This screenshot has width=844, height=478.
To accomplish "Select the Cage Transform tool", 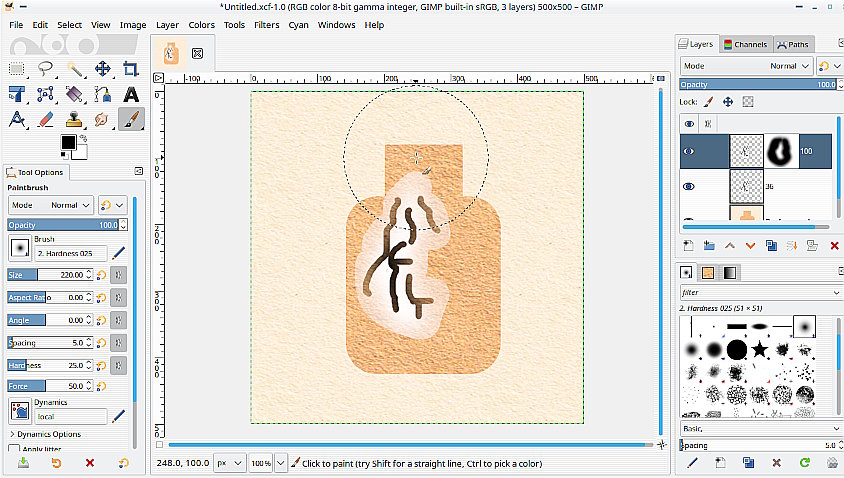I will coord(46,94).
